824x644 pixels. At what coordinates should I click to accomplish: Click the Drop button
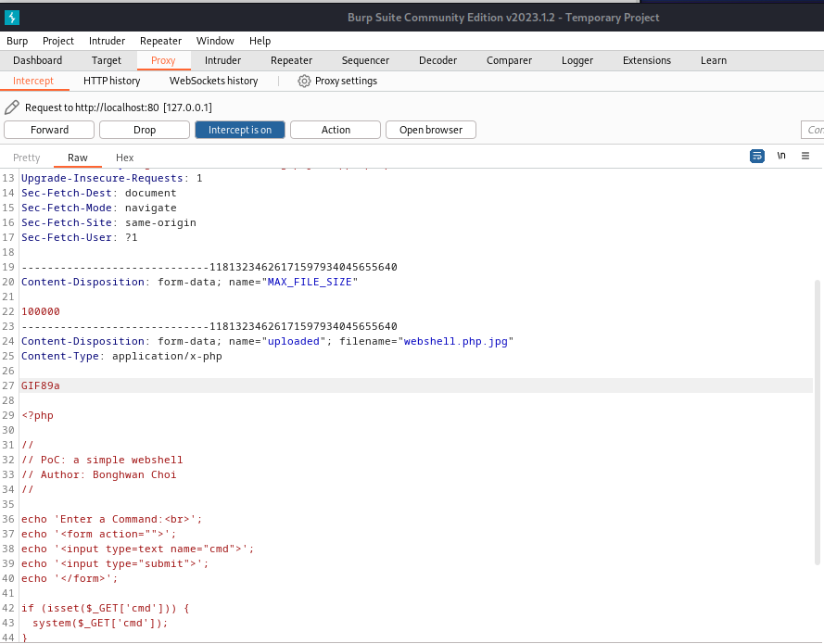(x=145, y=130)
